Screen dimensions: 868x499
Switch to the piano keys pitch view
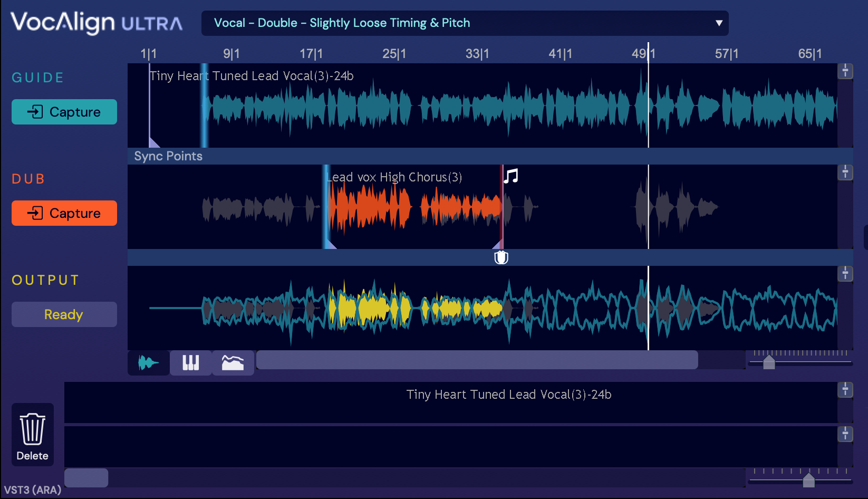(x=190, y=363)
